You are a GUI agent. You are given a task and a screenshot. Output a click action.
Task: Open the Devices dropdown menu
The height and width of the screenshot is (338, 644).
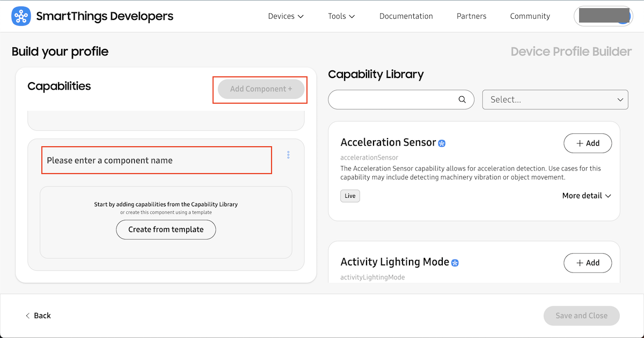[x=286, y=16]
